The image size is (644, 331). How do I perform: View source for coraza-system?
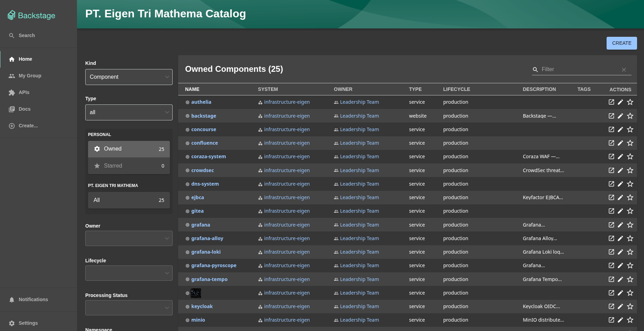click(611, 156)
